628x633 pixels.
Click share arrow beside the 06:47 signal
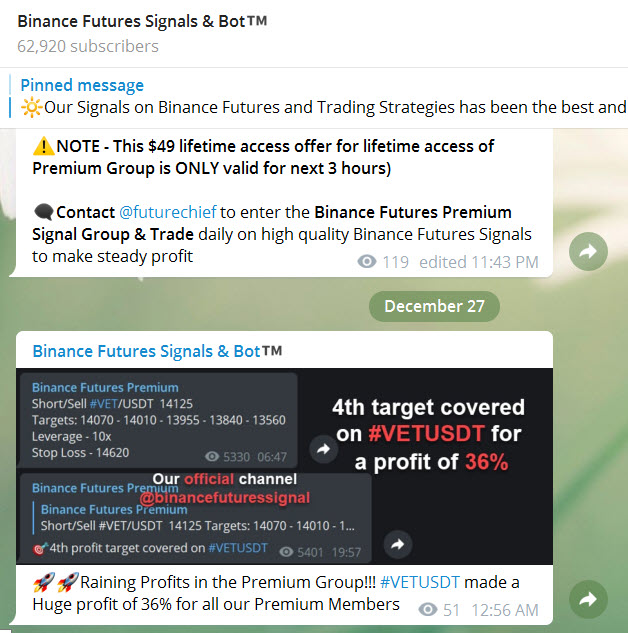coord(322,450)
